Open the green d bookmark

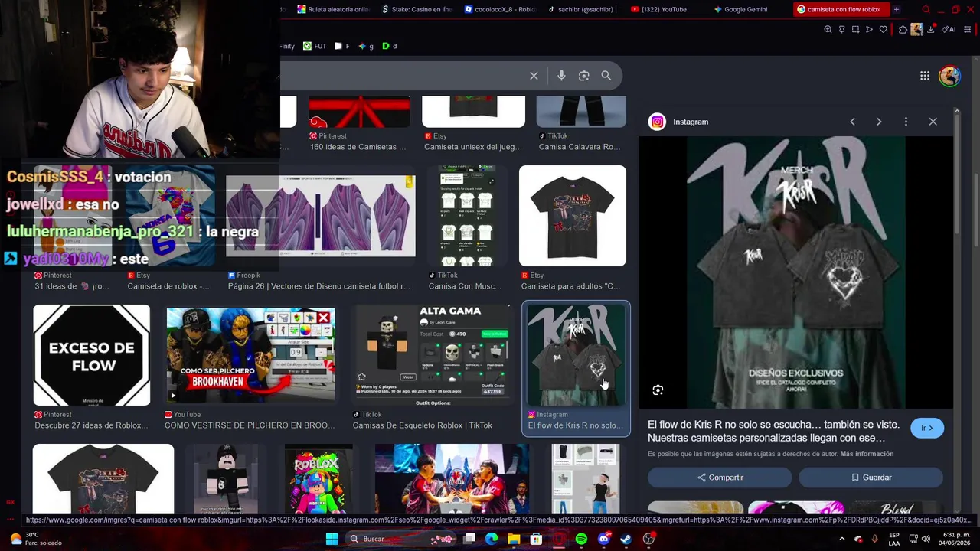pyautogui.click(x=390, y=46)
